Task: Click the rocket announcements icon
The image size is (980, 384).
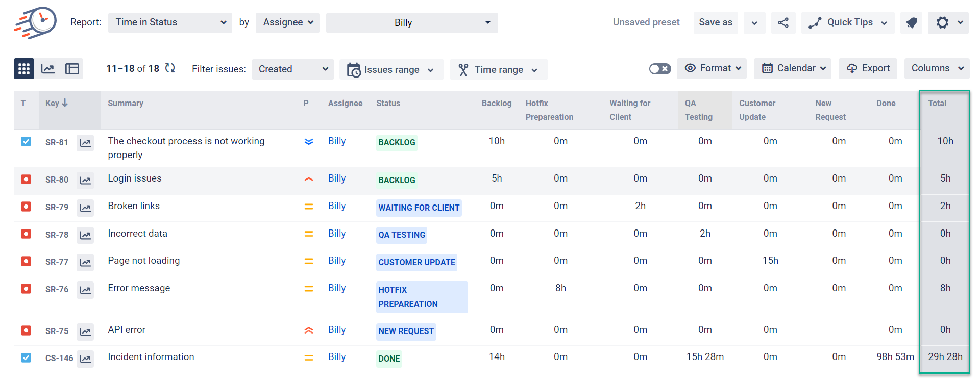Action: (x=911, y=23)
